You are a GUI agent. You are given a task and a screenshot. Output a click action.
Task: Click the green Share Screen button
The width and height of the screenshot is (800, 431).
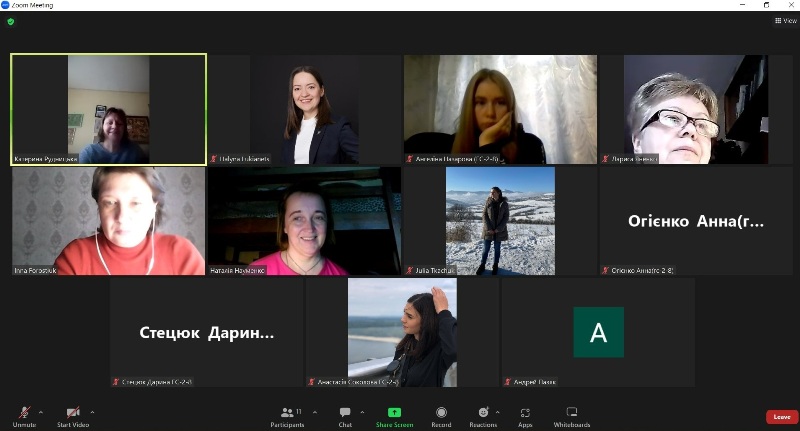tap(394, 416)
